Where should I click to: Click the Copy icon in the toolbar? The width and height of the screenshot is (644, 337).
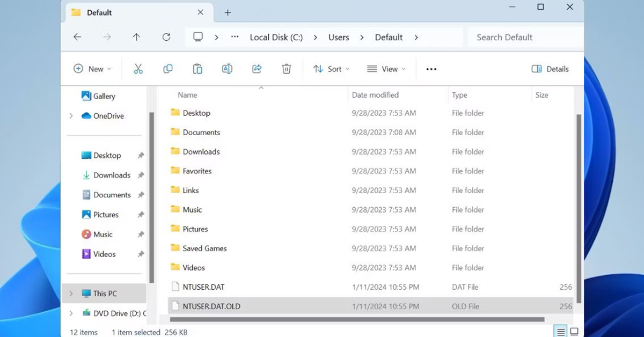167,69
